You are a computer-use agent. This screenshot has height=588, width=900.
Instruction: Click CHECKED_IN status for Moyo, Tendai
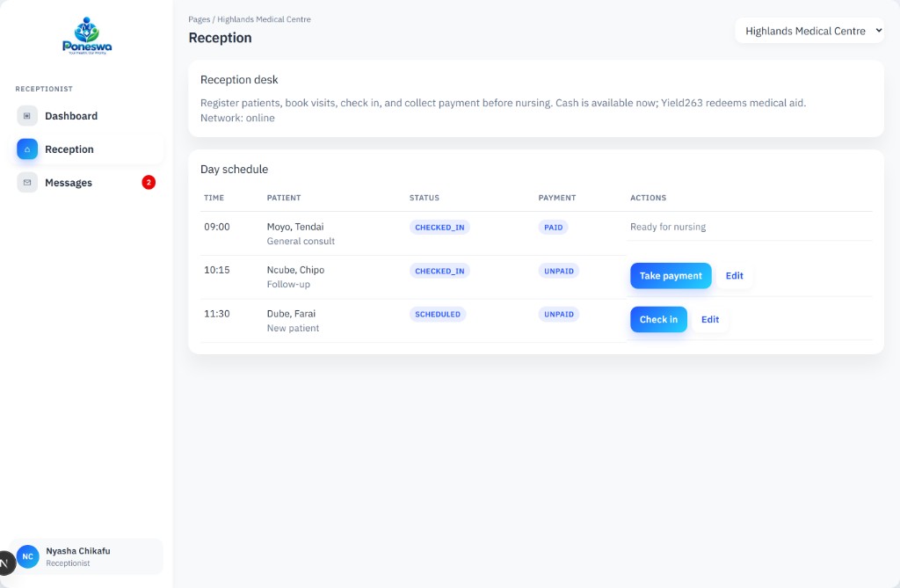pos(439,228)
